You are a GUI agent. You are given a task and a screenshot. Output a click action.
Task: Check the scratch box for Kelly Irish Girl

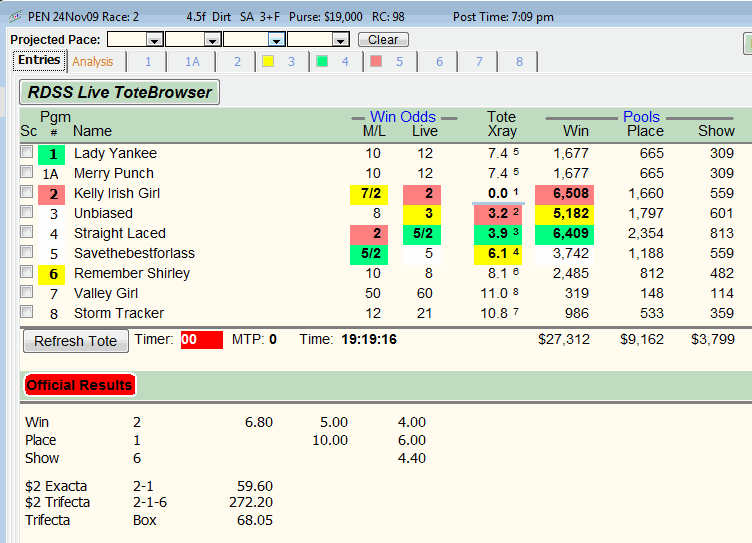[26, 192]
